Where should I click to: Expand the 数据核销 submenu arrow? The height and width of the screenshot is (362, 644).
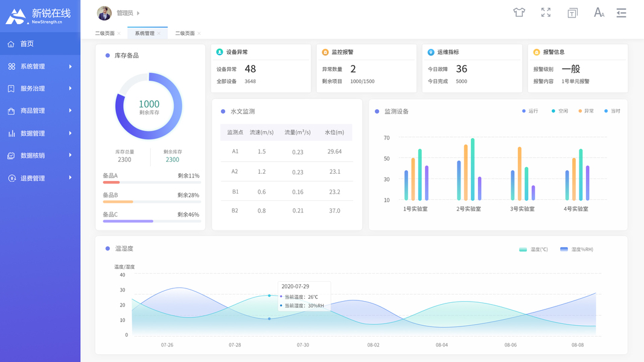(x=70, y=155)
